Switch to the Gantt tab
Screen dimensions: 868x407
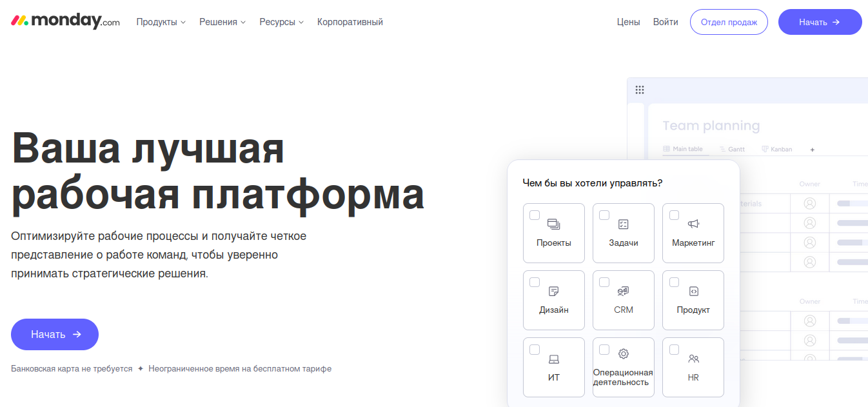[x=732, y=149]
